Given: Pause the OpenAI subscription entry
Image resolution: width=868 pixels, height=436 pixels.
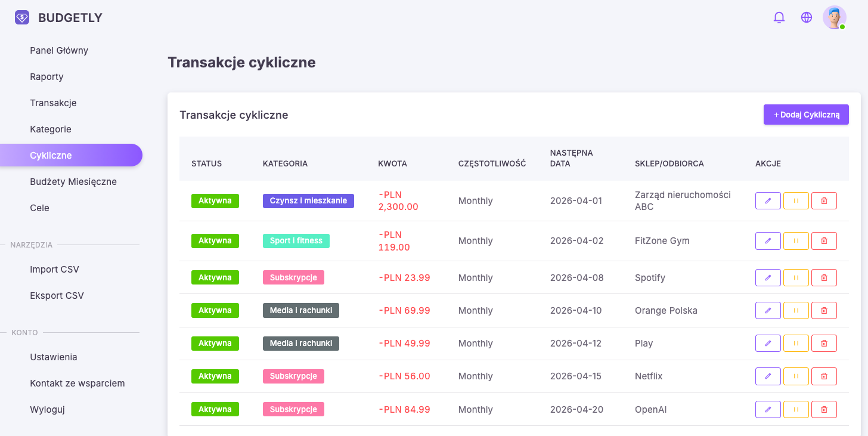Looking at the screenshot, I should tap(796, 410).
